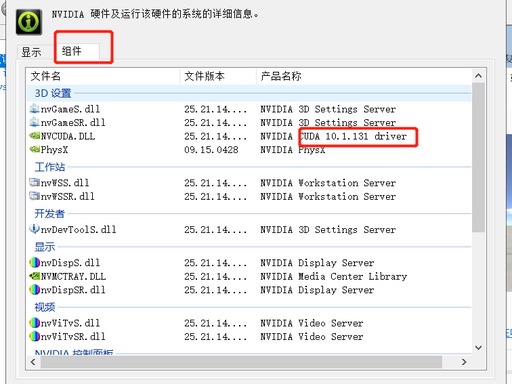Screen dimensions: 512x384
Task: Click the NVCUDA.DLL NVIDIA icon
Action: click(34, 136)
